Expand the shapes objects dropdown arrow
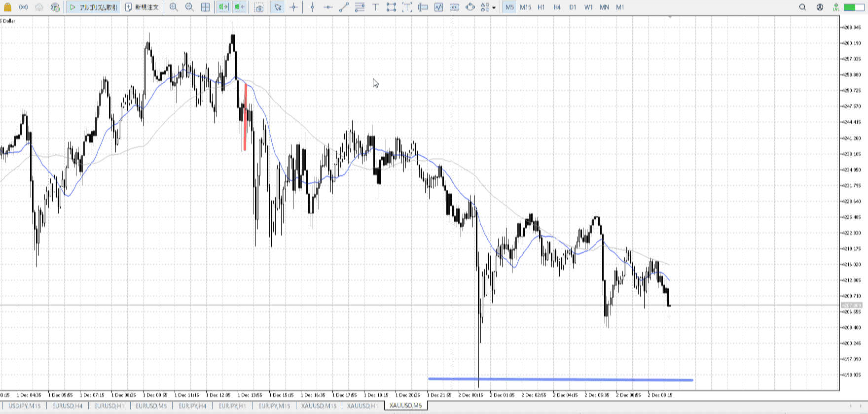 (494, 8)
